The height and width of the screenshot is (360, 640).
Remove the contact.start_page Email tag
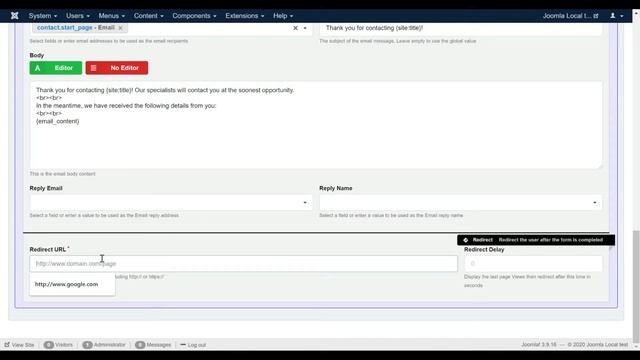[x=120, y=28]
